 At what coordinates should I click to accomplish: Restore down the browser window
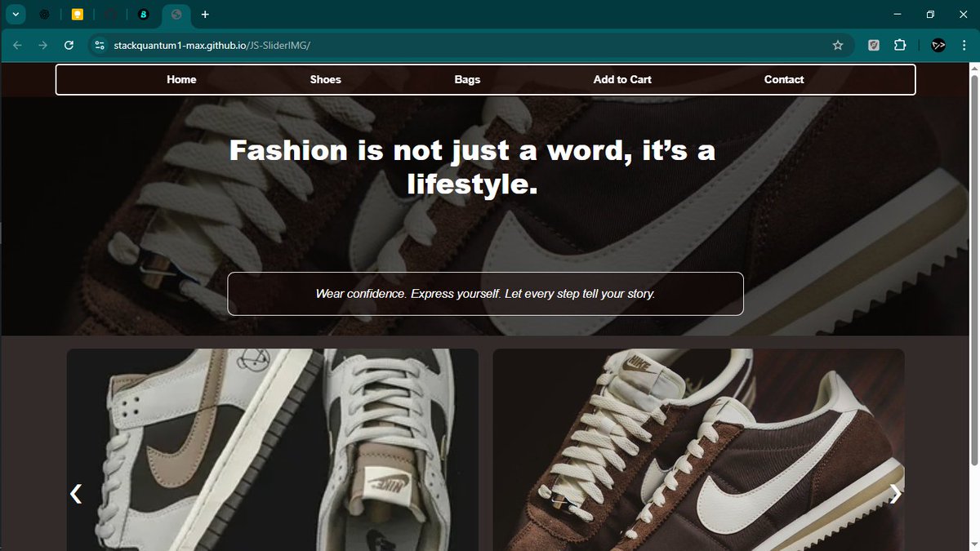point(930,14)
